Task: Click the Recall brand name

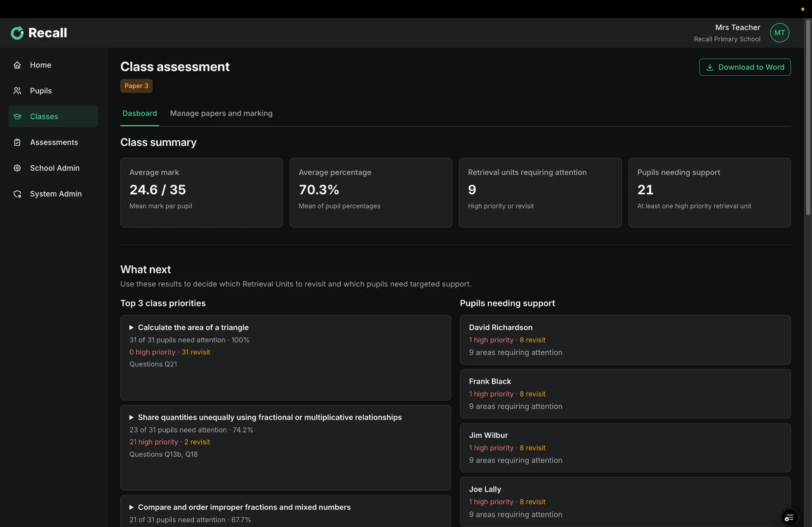Action: pos(47,33)
